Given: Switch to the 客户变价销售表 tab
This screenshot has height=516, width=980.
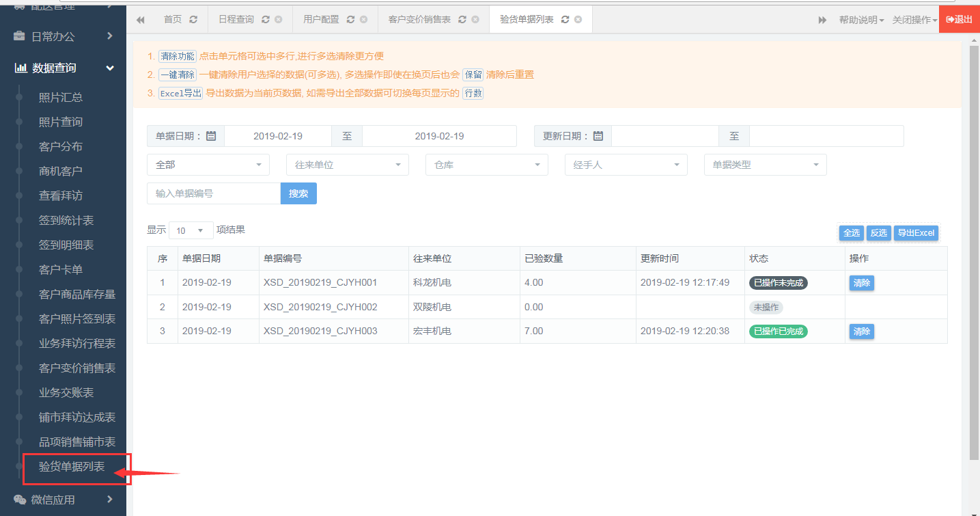Looking at the screenshot, I should pyautogui.click(x=419, y=20).
